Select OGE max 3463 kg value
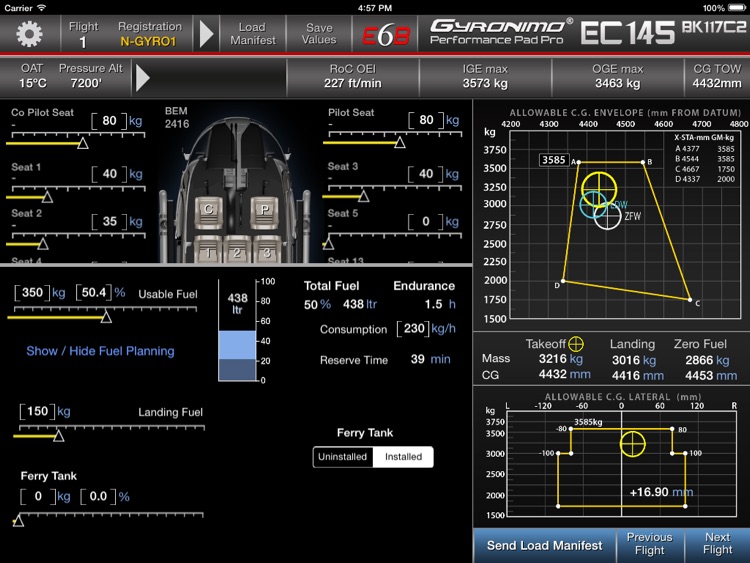 point(617,83)
